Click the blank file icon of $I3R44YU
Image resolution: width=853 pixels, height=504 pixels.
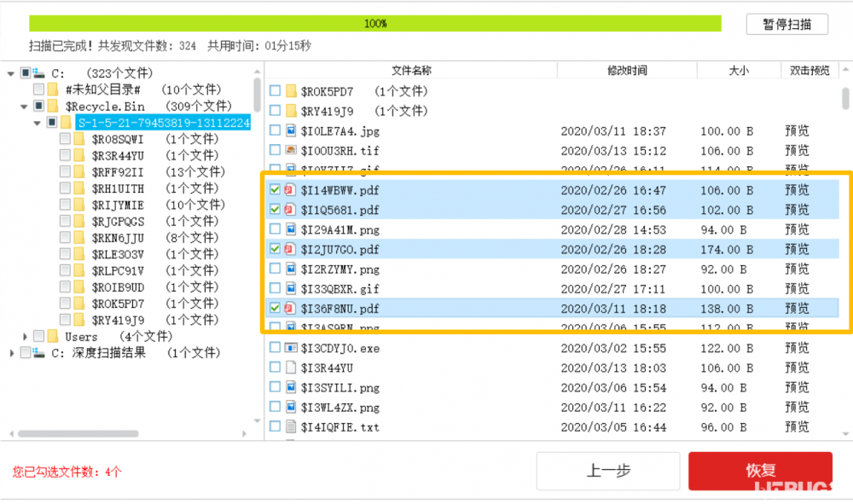[291, 368]
